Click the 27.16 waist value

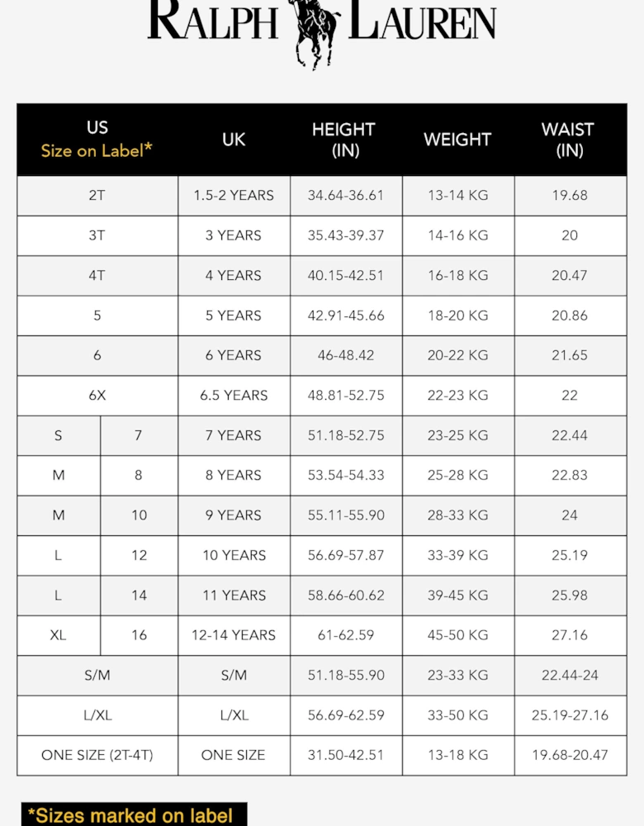click(x=570, y=635)
